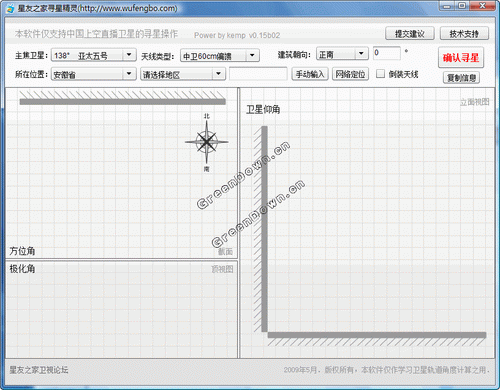The image size is (500, 390).
Task: Click the 手动输入 manual input button
Action: (x=310, y=74)
